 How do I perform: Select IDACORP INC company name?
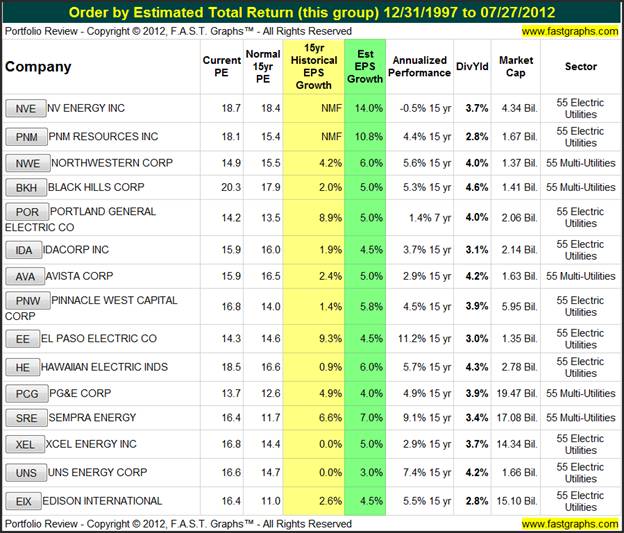[76, 250]
